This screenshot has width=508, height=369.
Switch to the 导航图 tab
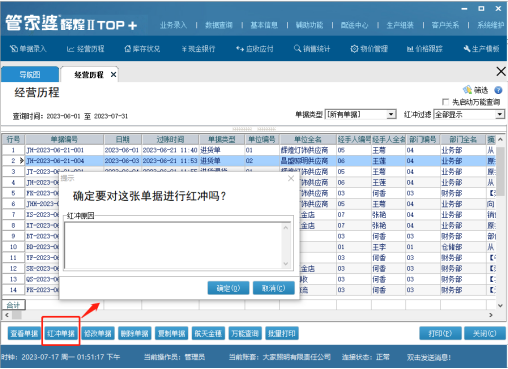[x=30, y=74]
